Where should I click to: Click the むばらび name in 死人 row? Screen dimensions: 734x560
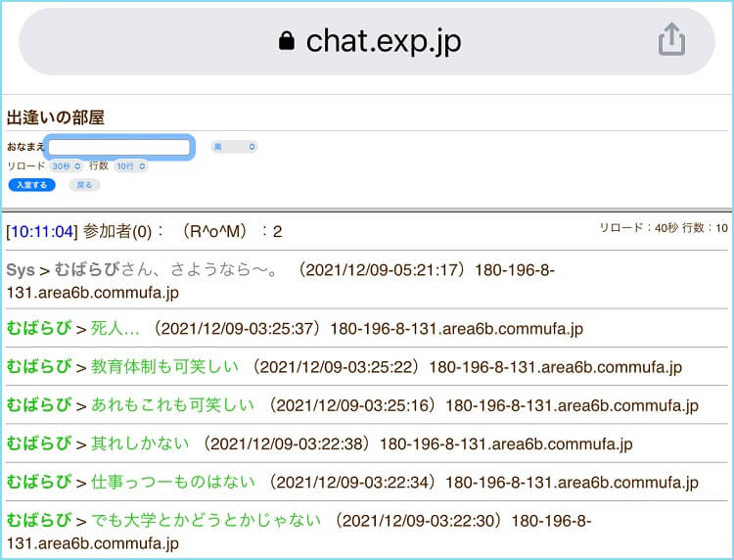tap(39, 329)
